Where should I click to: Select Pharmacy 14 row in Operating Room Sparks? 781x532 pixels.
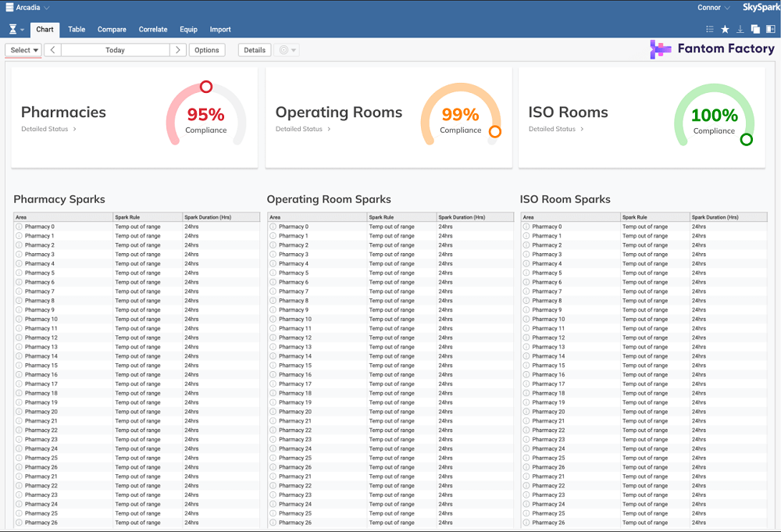pos(390,356)
